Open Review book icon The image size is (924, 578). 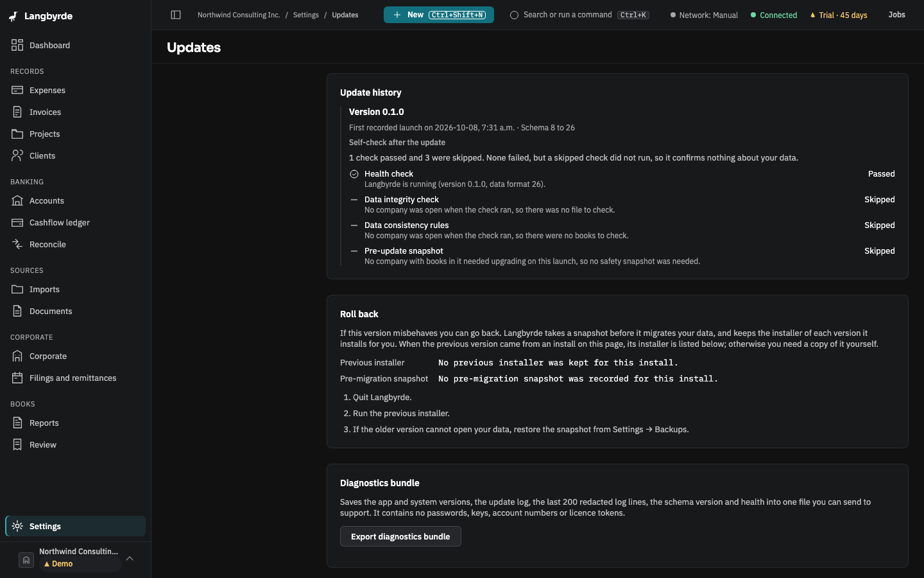click(17, 444)
